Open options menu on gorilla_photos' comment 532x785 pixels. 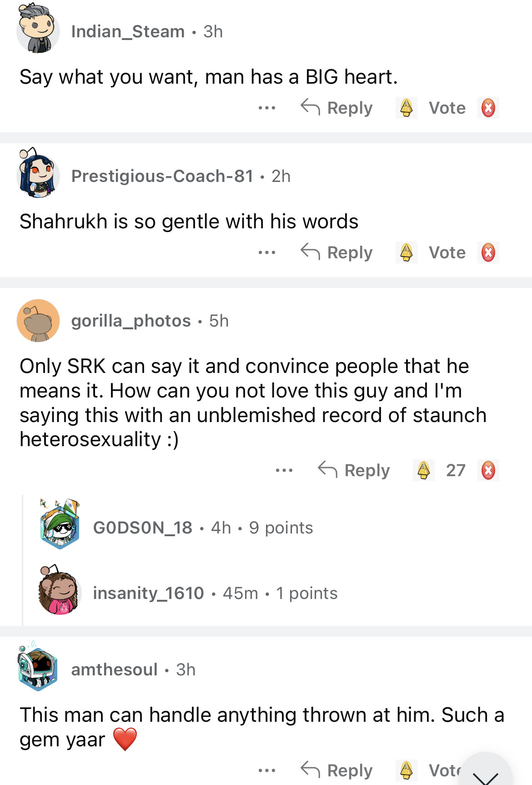coord(284,470)
